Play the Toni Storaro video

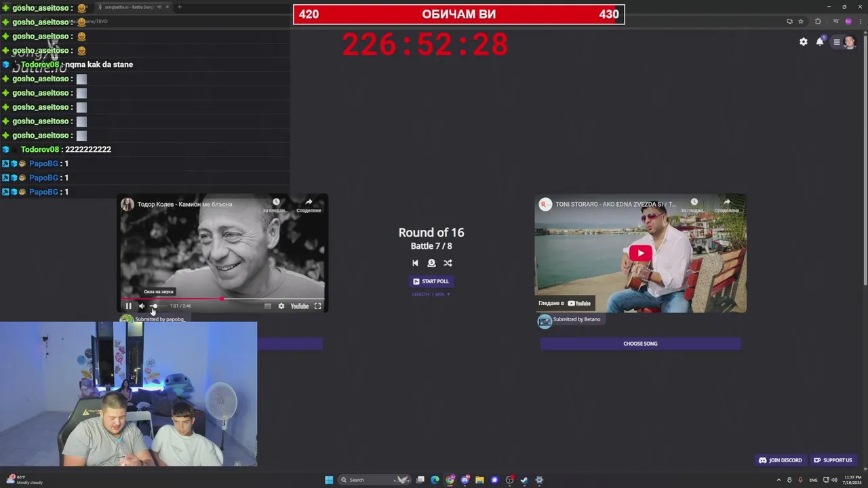(640, 253)
